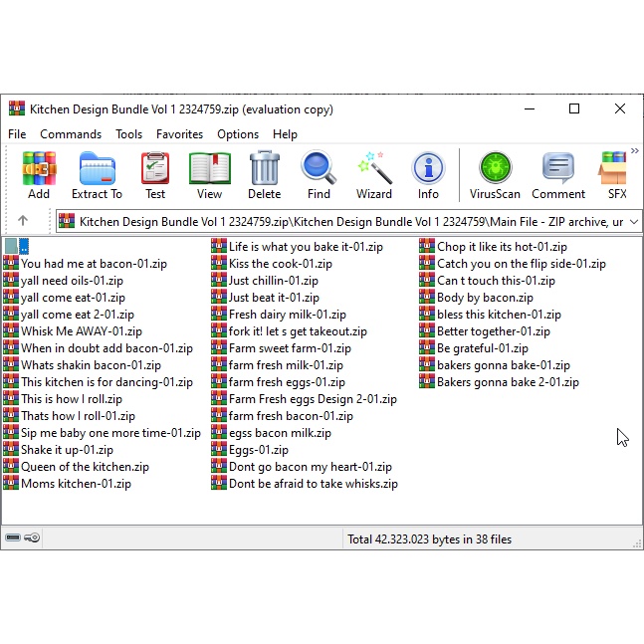The width and height of the screenshot is (644, 644).
Task: Open the Comment tool
Action: 558,174
